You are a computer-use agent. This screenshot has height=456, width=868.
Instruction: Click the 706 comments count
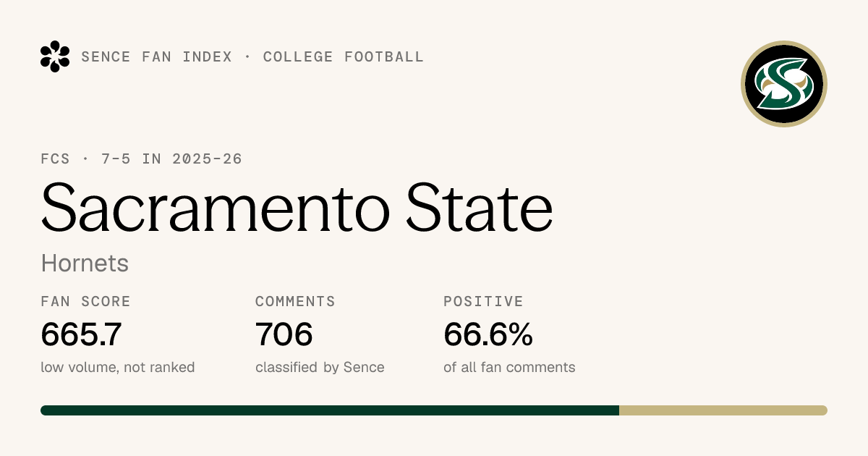click(x=284, y=334)
